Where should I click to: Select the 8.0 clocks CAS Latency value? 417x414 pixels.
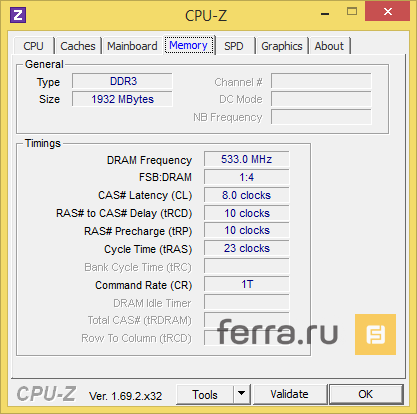(247, 195)
